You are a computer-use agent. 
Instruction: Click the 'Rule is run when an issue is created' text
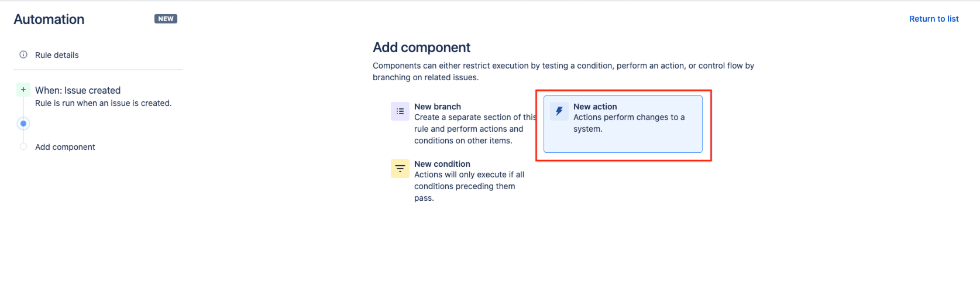point(104,103)
